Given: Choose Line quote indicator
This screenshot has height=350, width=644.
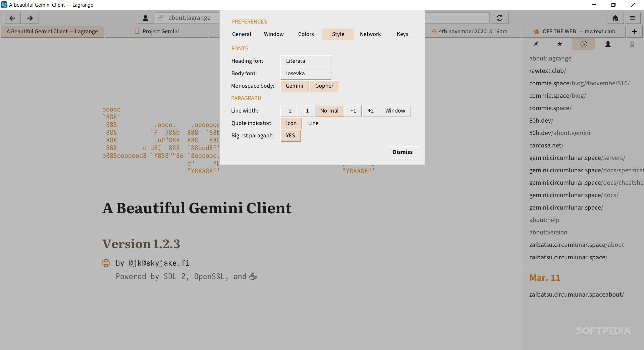Looking at the screenshot, I should tap(313, 123).
